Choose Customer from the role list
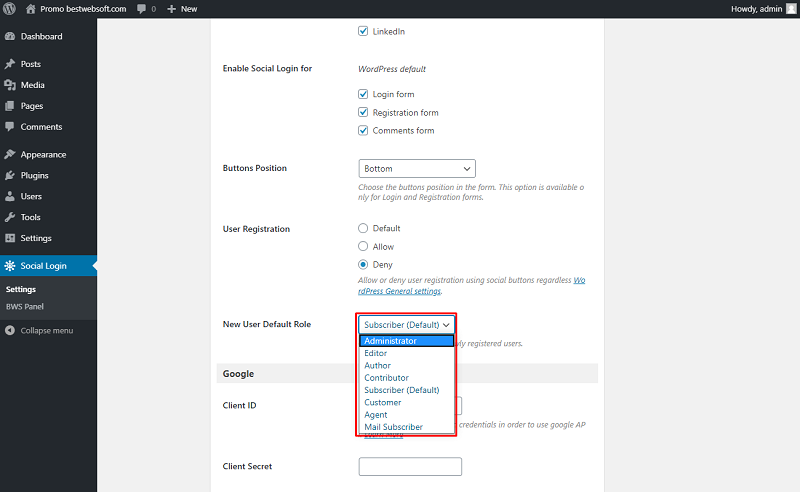The image size is (800, 492). 406,402
